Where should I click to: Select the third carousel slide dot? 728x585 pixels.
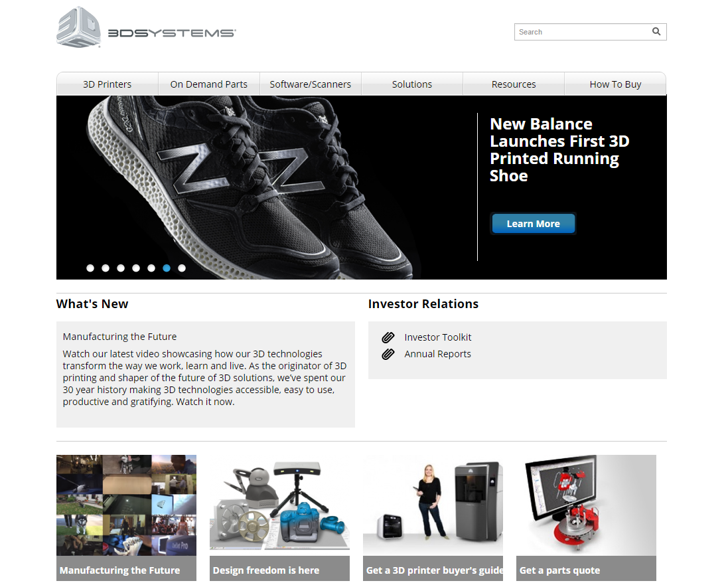(x=121, y=268)
